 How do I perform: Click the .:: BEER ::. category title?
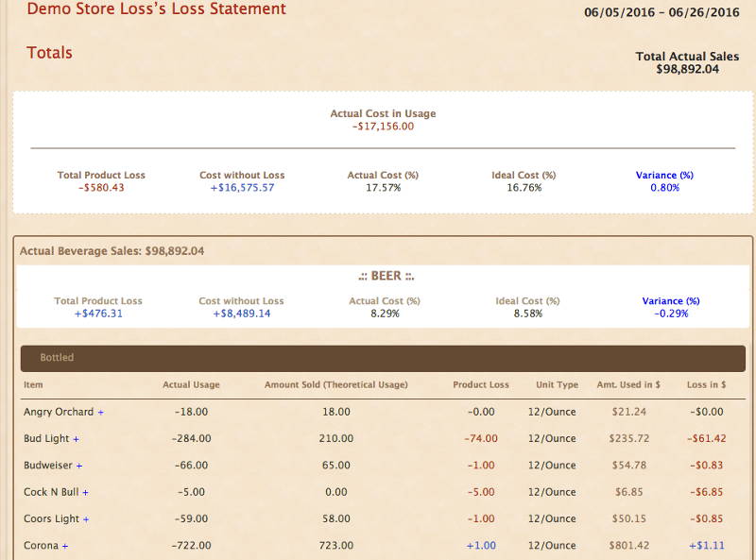click(387, 276)
